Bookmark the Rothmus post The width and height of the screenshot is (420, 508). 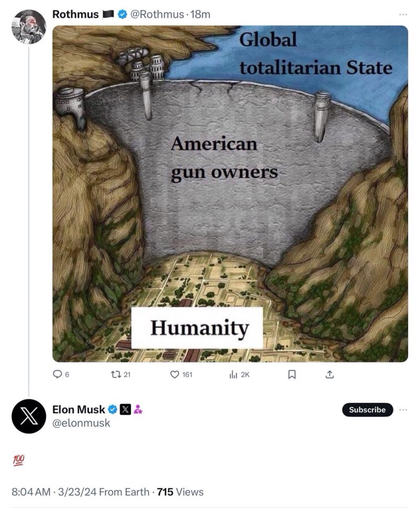(x=292, y=375)
